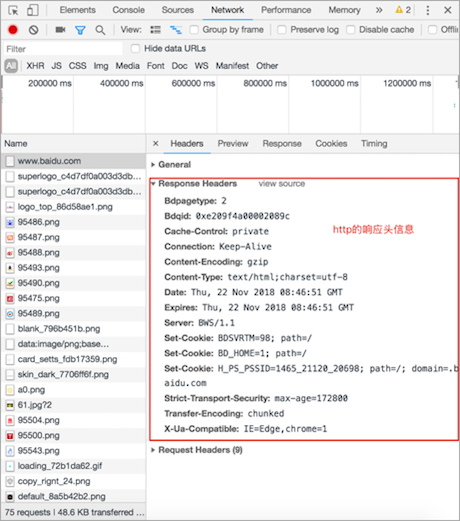Toggle the Offline checkbox
Image resolution: width=460 pixels, height=521 pixels.
click(432, 30)
